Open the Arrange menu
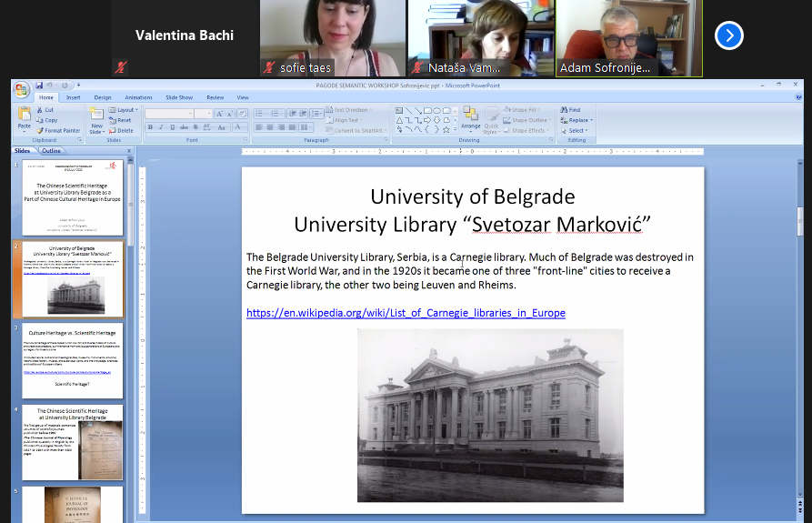The height and width of the screenshot is (523, 812). tap(471, 118)
